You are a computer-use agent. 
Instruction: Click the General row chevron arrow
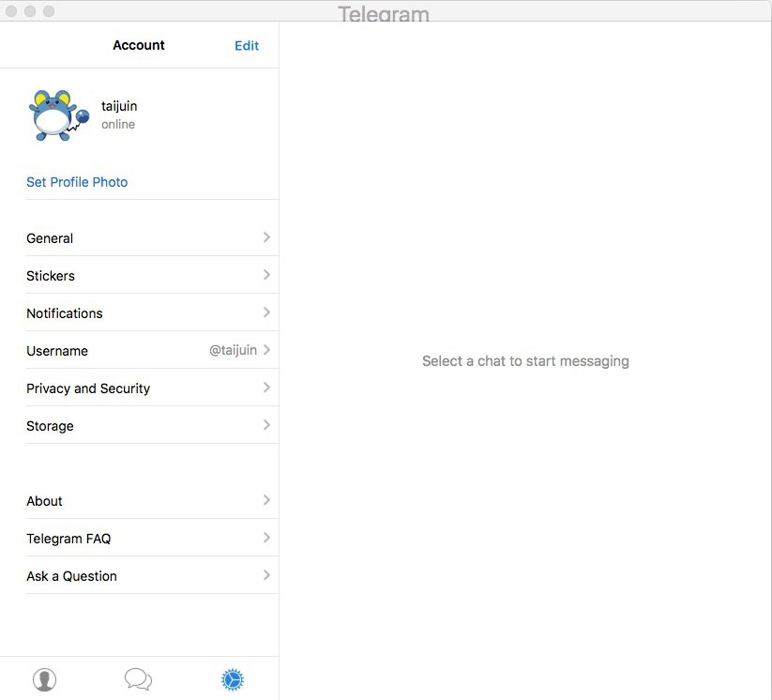point(266,237)
